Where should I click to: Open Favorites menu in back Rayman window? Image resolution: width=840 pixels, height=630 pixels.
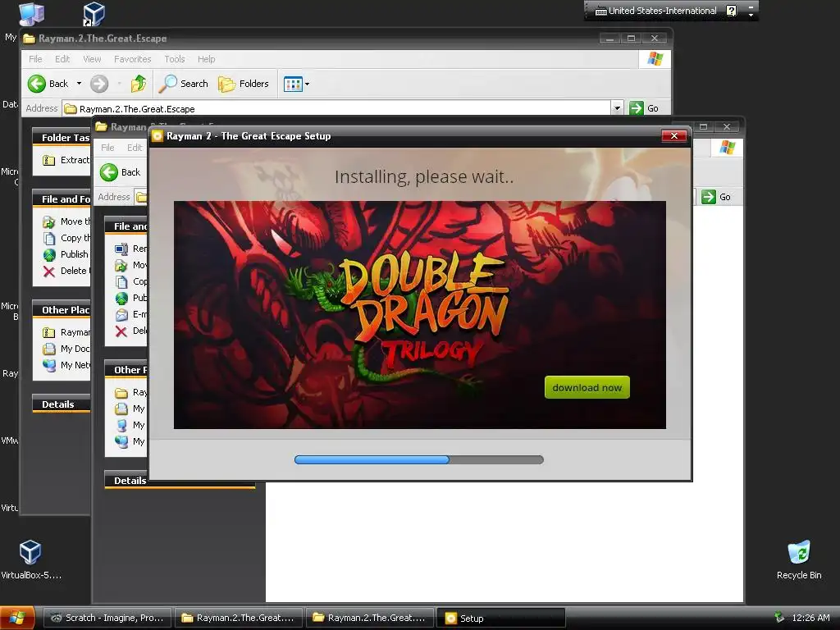pos(132,59)
